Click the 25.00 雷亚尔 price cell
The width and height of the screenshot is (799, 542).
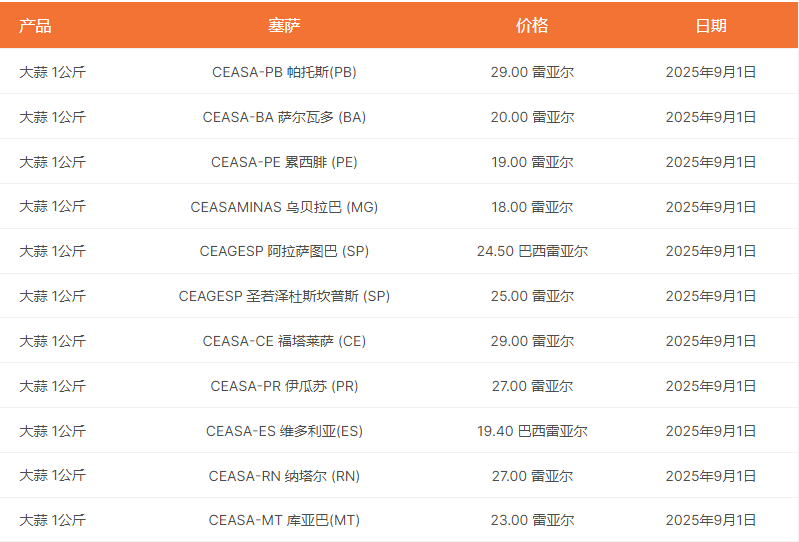532,296
